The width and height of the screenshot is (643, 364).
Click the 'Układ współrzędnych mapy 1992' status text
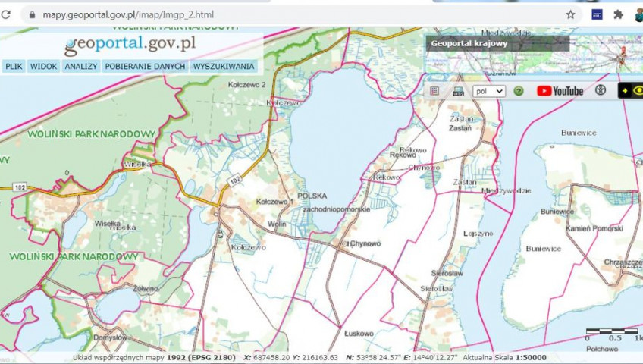click(x=154, y=357)
